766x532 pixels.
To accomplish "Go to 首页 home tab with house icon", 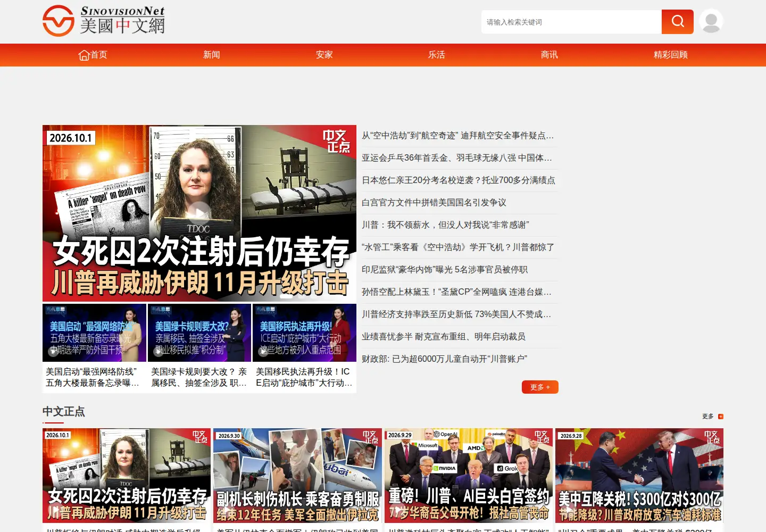I will tap(93, 55).
